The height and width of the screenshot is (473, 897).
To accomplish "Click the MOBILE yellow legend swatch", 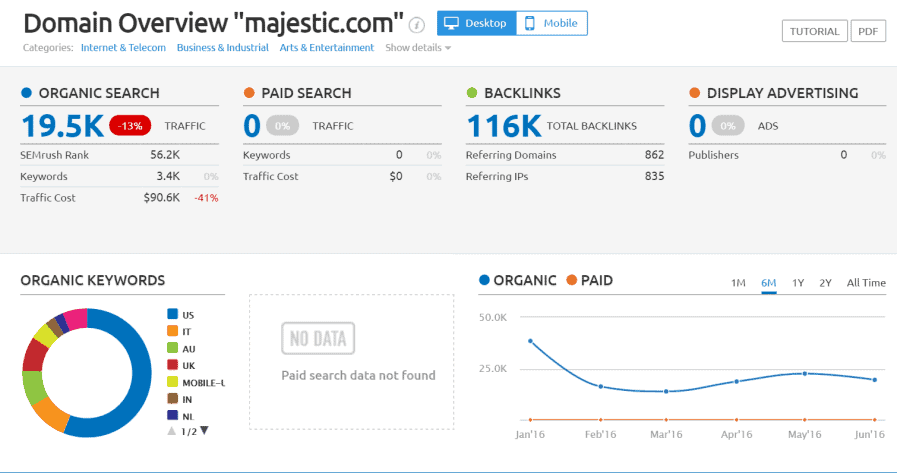I will [x=172, y=381].
